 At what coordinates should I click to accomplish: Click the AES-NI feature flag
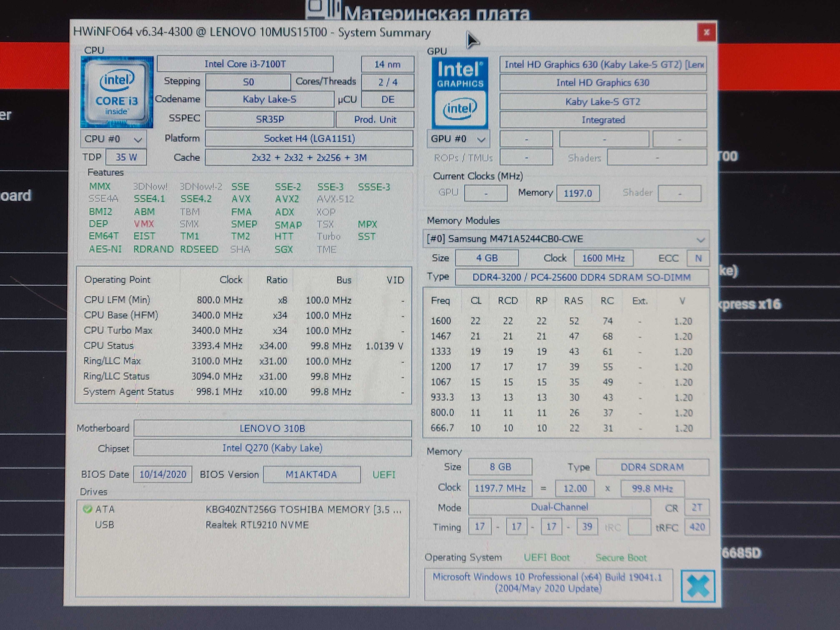click(x=105, y=249)
